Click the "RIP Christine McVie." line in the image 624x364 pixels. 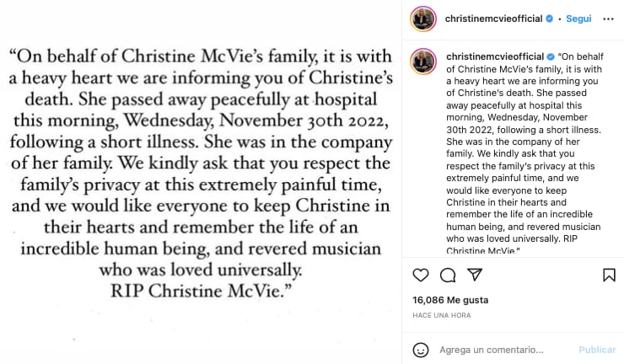pyautogui.click(x=201, y=292)
